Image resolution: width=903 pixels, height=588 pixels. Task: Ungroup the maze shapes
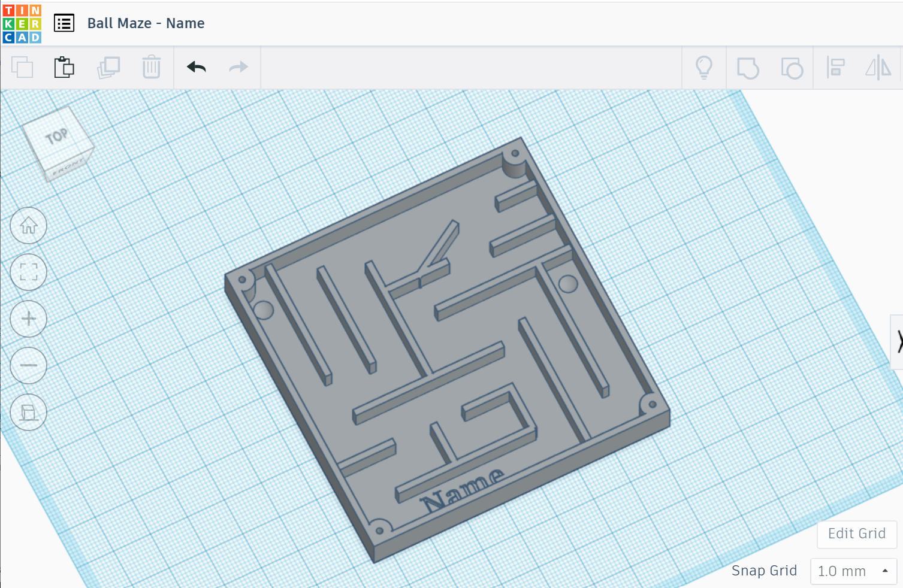792,68
